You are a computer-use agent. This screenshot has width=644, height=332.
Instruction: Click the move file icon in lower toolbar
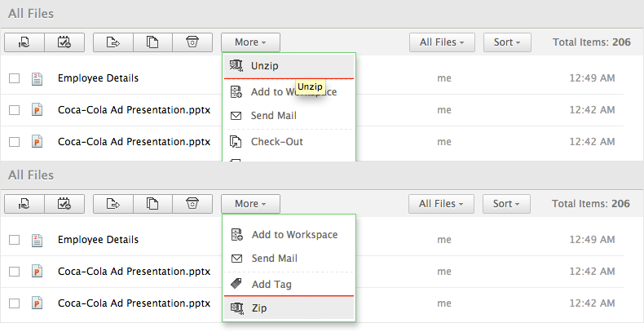112,204
